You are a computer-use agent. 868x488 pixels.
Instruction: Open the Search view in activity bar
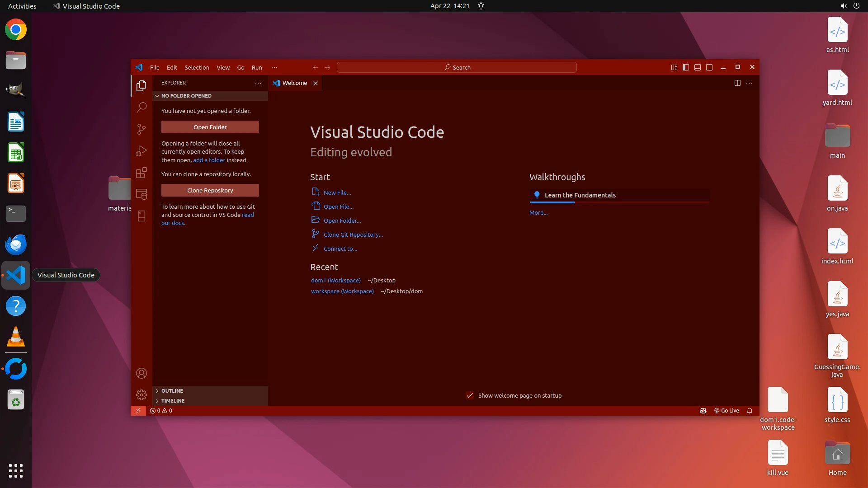142,107
